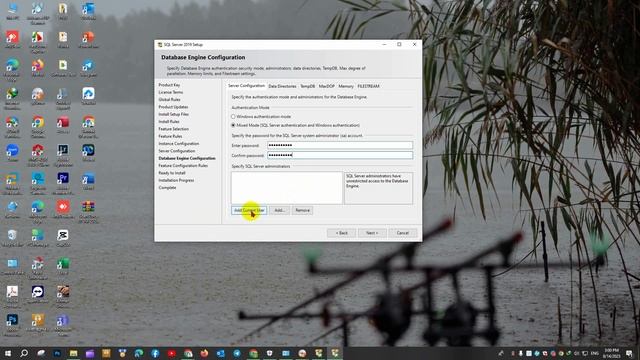Open the Word desktop shortcut
This screenshot has width=640, height=360.
88,181
